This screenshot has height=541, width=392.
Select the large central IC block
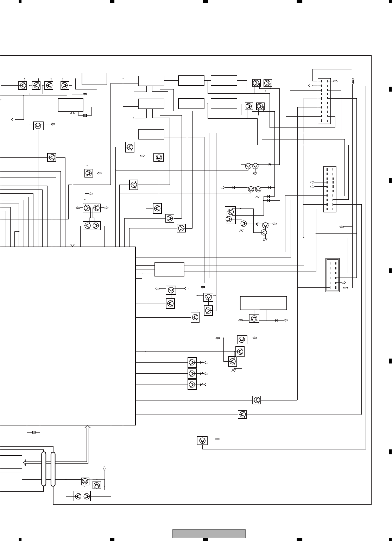(68, 336)
